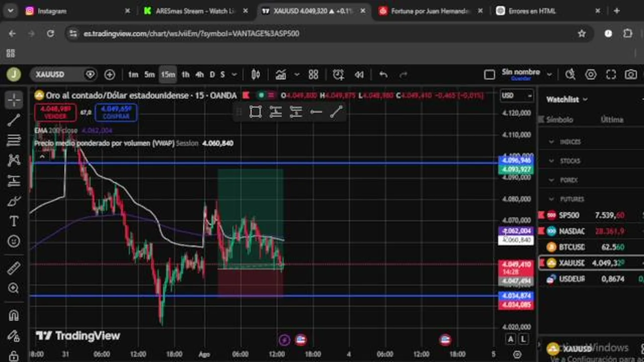Select the brush drawing tool
This screenshot has width=644, height=362.
pyautogui.click(x=14, y=201)
